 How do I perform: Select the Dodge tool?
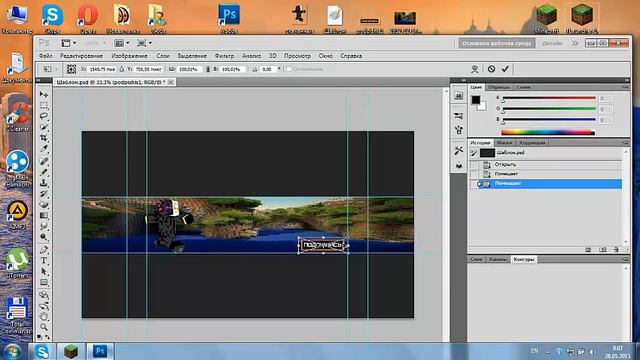(x=44, y=237)
